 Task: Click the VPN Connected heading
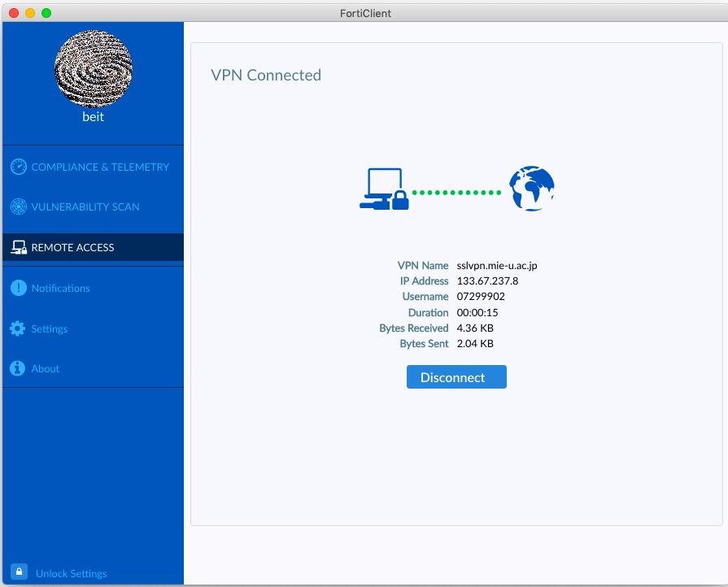[x=266, y=75]
